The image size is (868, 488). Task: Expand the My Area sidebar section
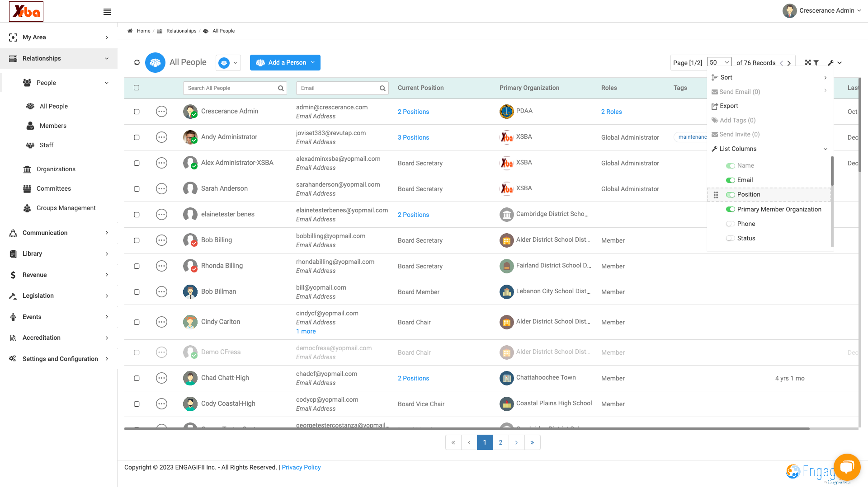click(59, 37)
